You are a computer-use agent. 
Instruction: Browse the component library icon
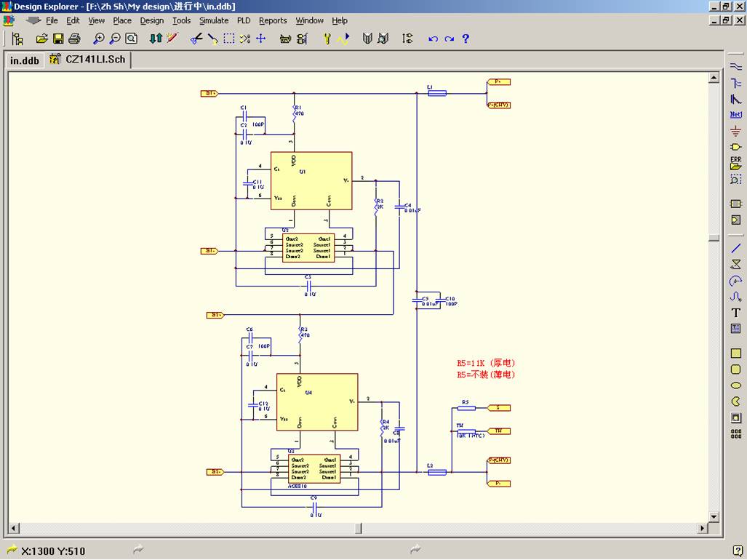point(383,39)
